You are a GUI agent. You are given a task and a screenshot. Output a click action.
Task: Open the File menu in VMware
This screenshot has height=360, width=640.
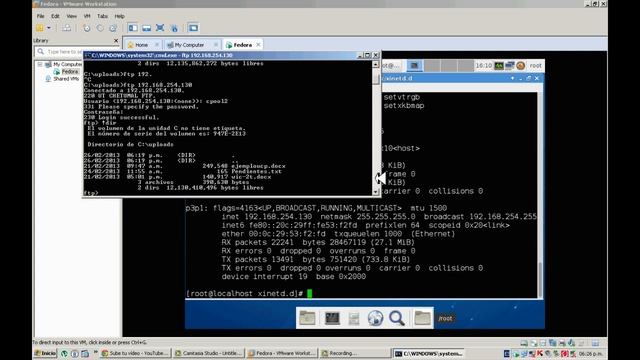tap(40, 16)
